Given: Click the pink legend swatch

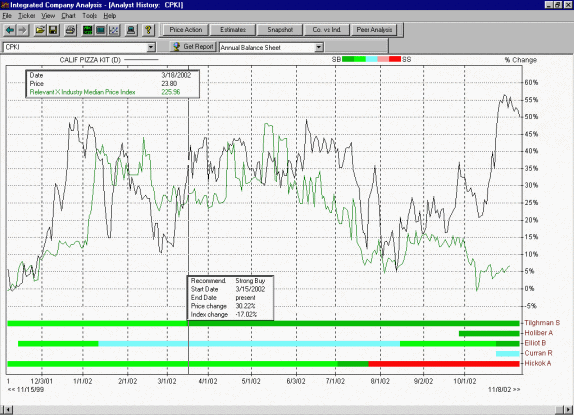Looking at the screenshot, I should point(383,59).
